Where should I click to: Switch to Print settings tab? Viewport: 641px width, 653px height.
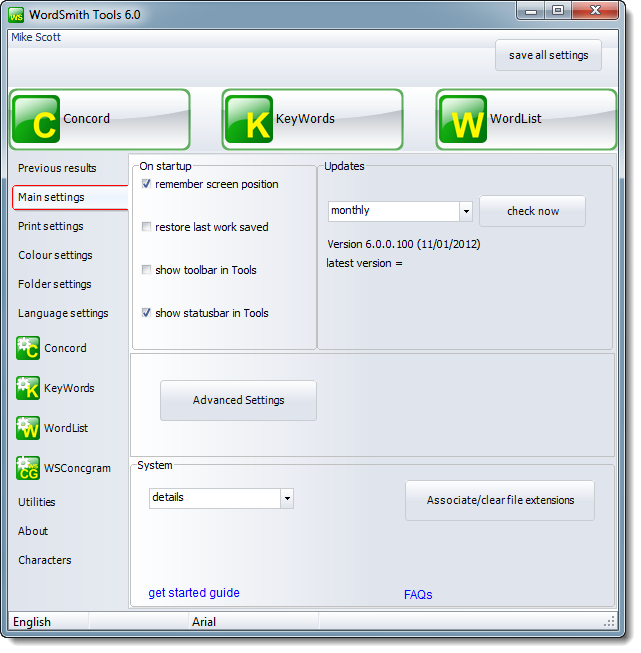(x=51, y=226)
